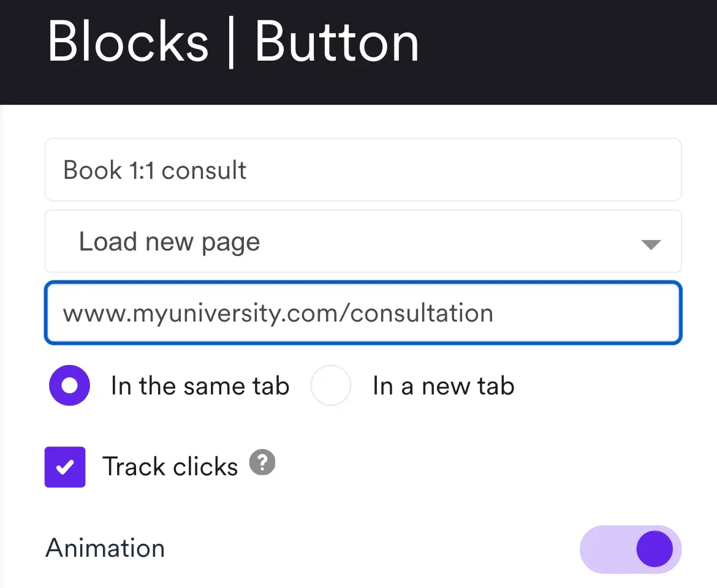Click the 'Track clicks' label text
717x588 pixels.
[x=170, y=467]
